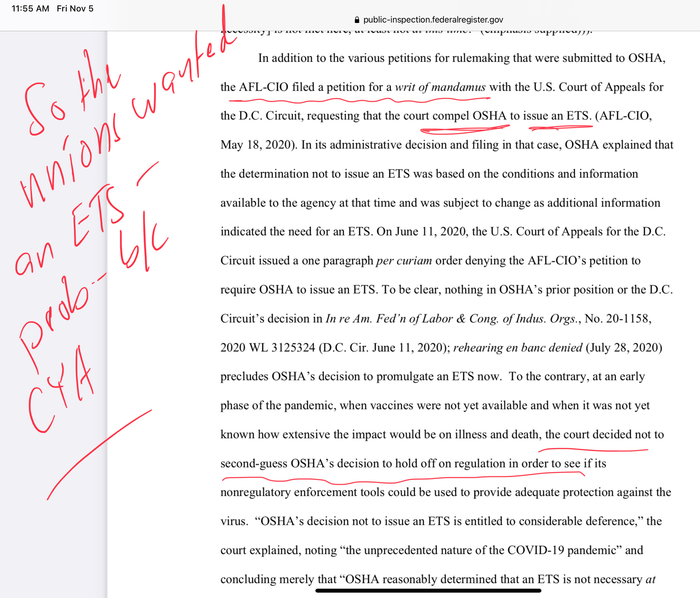Tap the Fri Nov 5 date in status bar
700x598 pixels.
point(75,9)
